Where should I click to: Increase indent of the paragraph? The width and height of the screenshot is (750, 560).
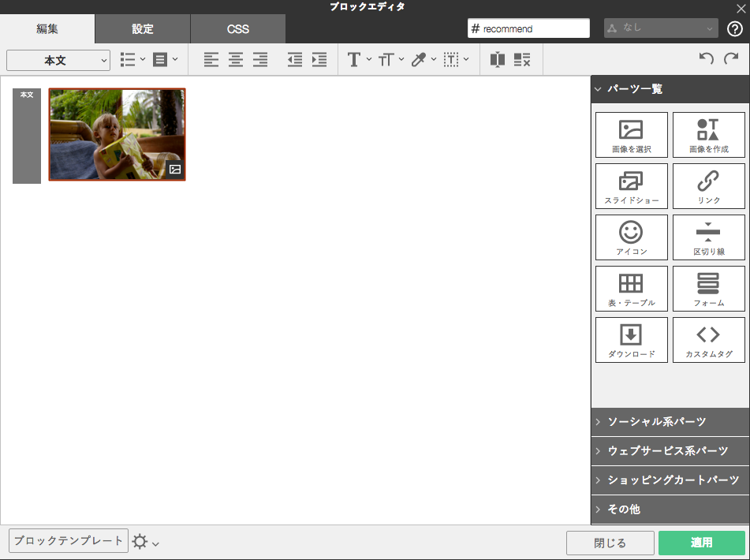(319, 60)
